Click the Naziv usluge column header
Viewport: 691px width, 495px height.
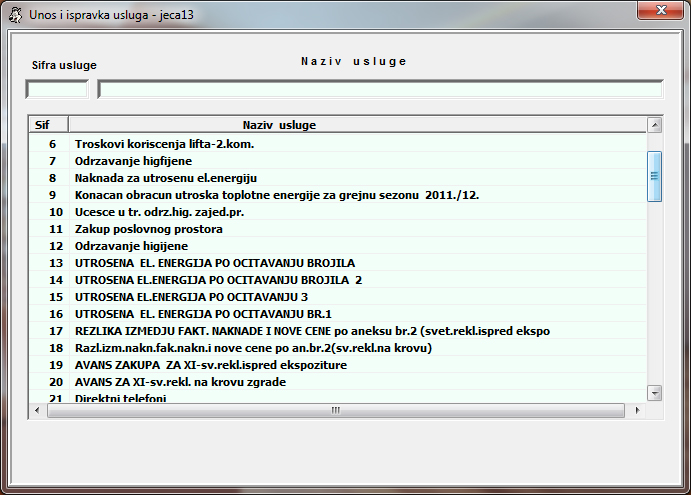[357, 125]
